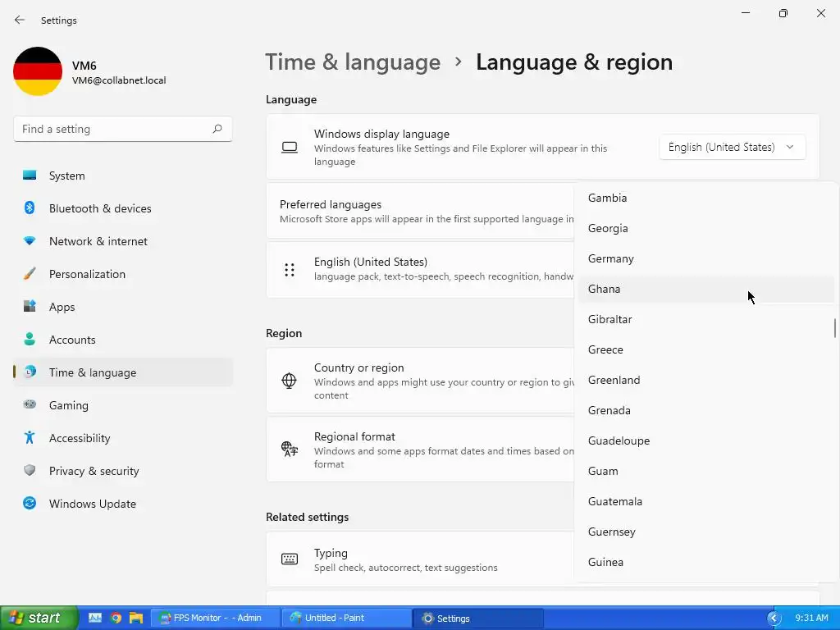
Task: Click the folder icon in quick launch
Action: tap(136, 618)
